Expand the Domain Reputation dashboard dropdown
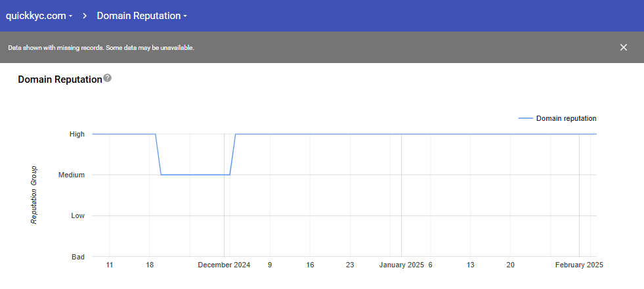644x289 pixels. coord(142,16)
